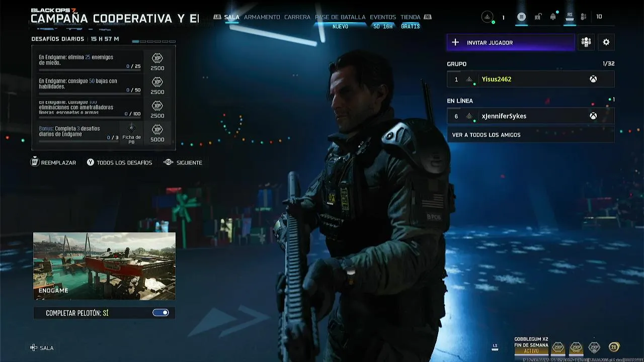The image size is (644, 362).
Task: Click challenge page indicator dots
Action: tap(153, 41)
